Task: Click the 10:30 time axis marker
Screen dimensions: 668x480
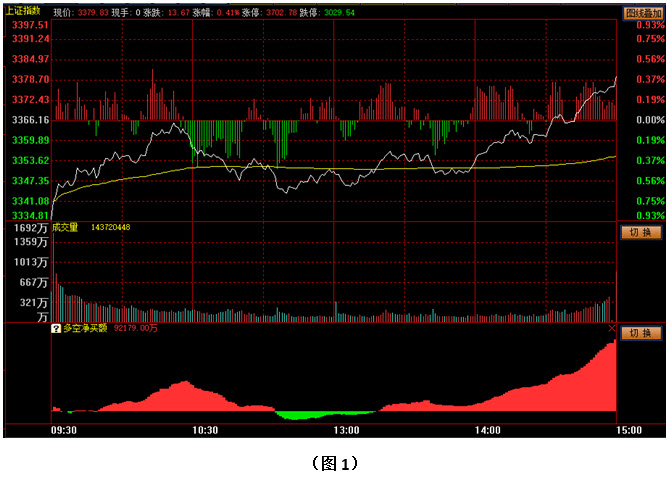Action: pos(205,429)
